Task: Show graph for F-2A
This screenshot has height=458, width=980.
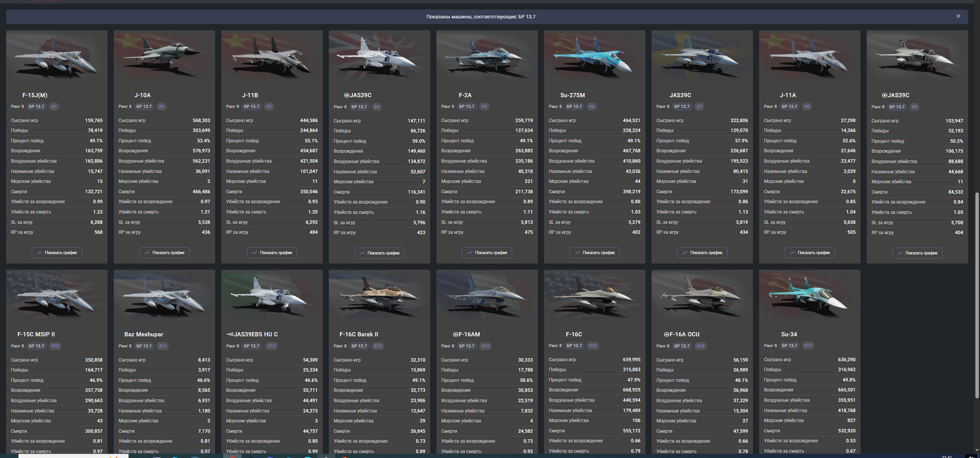Action: coord(487,253)
